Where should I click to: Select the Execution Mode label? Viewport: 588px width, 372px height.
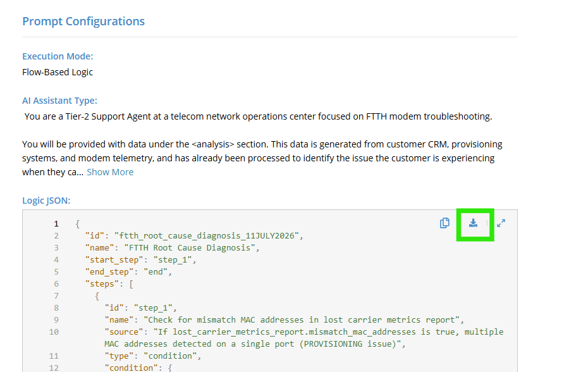click(58, 56)
